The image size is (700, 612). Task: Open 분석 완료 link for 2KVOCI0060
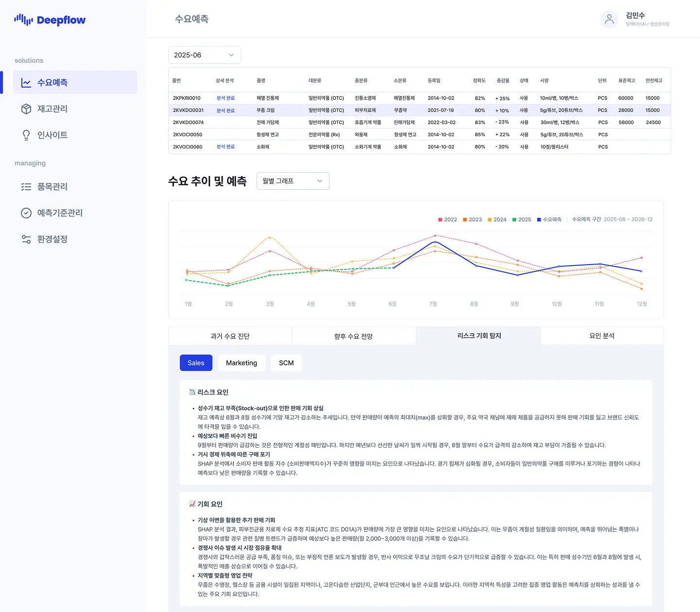pyautogui.click(x=226, y=147)
